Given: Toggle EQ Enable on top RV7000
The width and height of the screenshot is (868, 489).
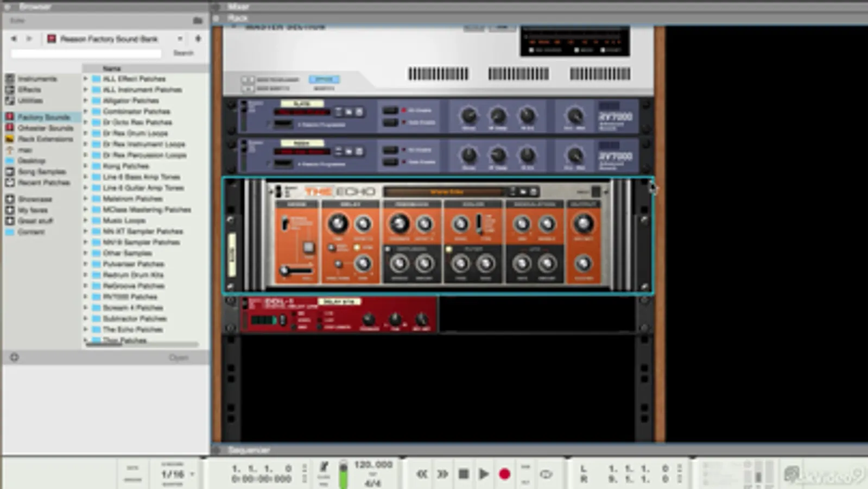Looking at the screenshot, I should coord(390,110).
